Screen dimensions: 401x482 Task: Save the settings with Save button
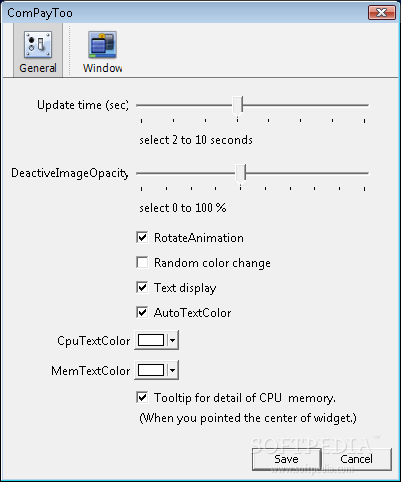point(287,459)
